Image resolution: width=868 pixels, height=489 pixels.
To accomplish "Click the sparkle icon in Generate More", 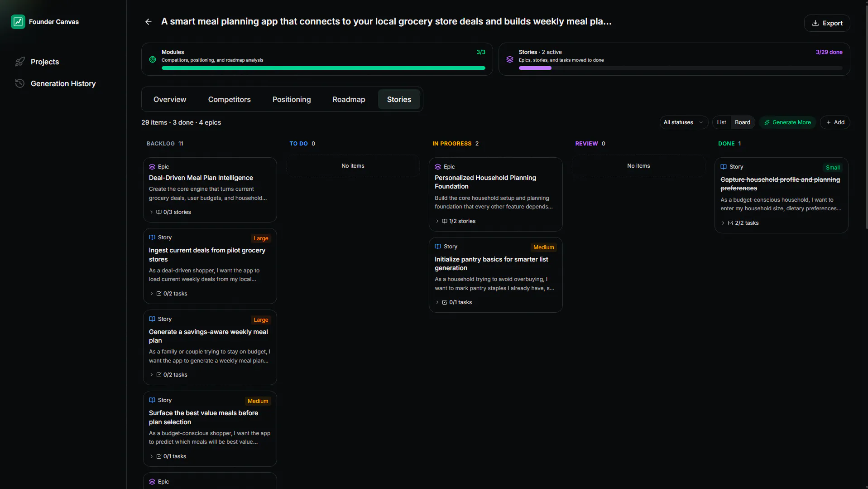I will [x=767, y=122].
